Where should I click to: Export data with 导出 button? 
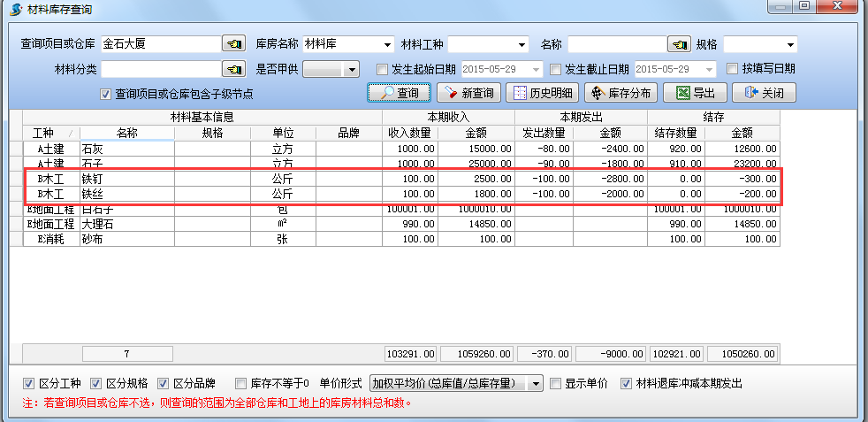click(694, 93)
